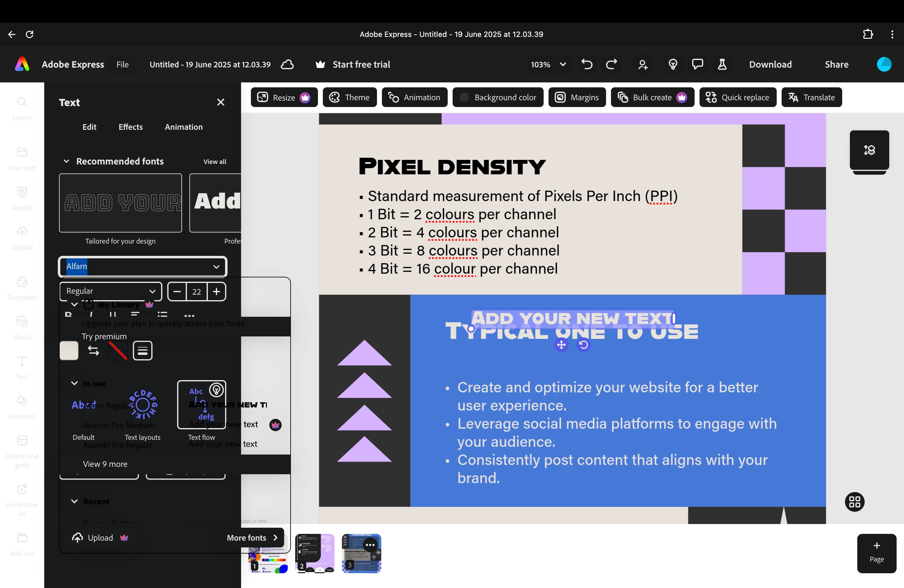Click the cloud sync status icon
Viewport: 904px width, 588px height.
[287, 65]
